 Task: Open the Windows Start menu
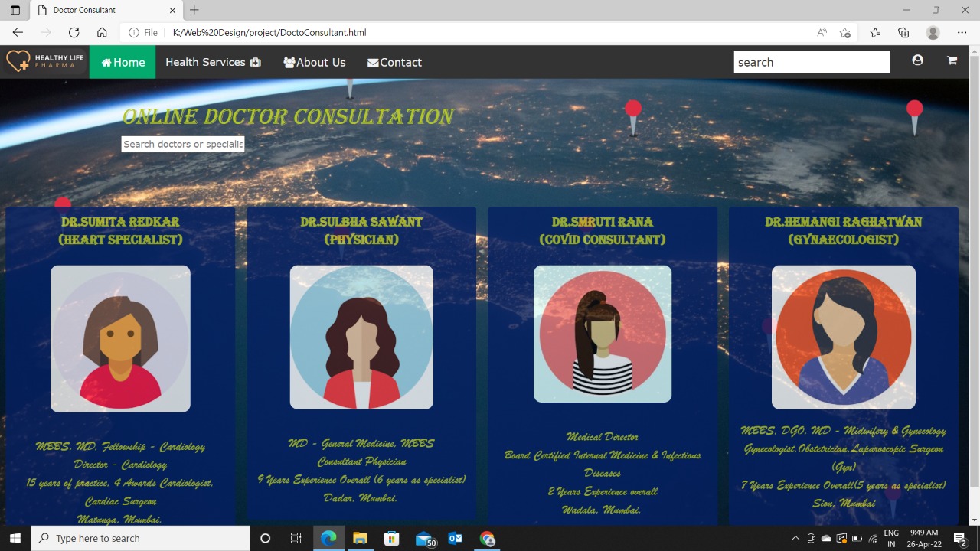point(15,539)
